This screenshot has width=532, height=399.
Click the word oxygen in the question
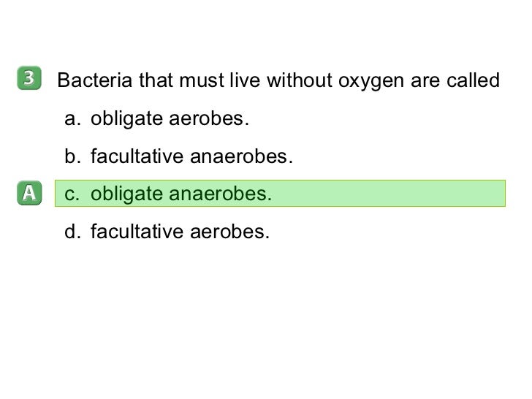[371, 82]
